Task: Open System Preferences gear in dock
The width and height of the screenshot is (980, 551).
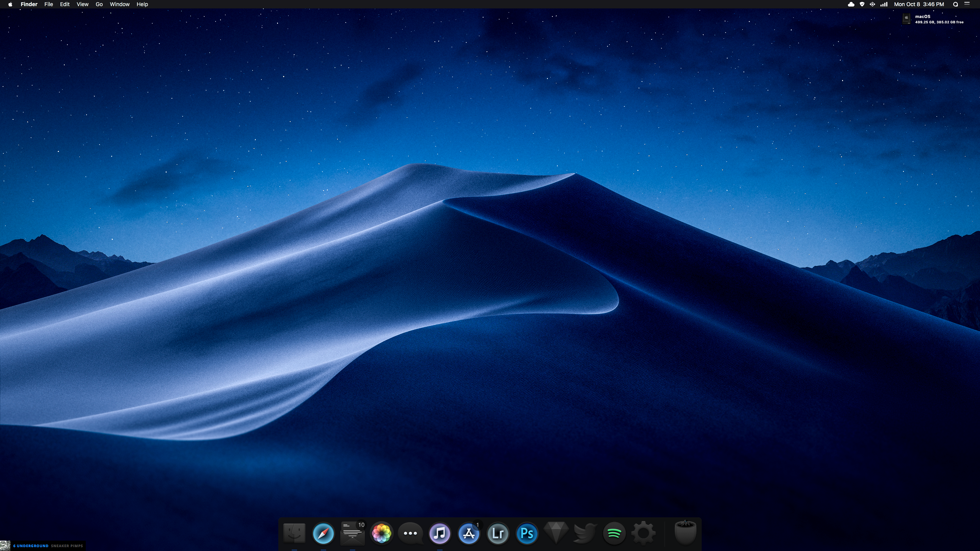Action: pos(643,533)
